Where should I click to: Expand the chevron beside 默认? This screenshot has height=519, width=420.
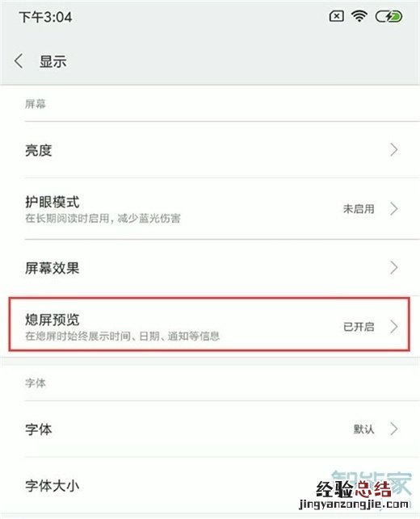[x=394, y=429]
